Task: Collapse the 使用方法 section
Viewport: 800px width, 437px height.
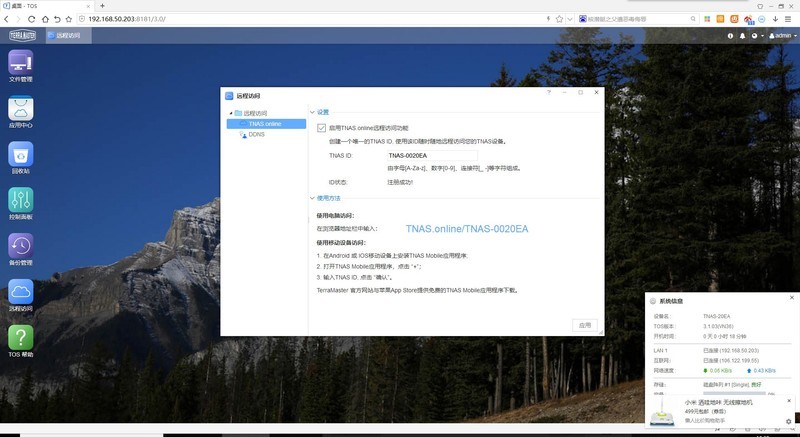Action: pyautogui.click(x=313, y=198)
